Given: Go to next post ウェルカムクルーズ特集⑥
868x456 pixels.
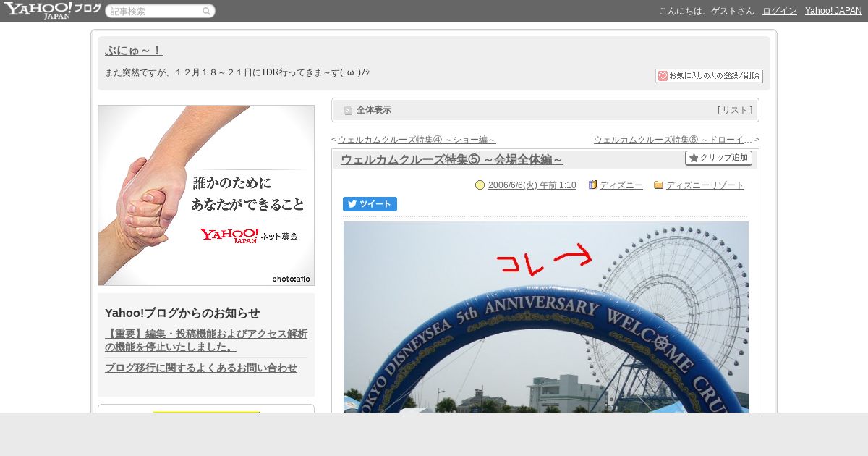Looking at the screenshot, I should click(673, 140).
